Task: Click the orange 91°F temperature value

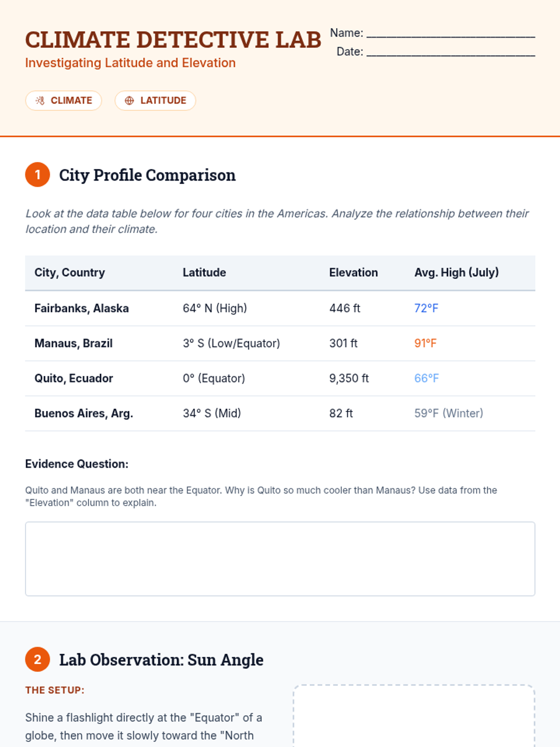Action: coord(425,344)
